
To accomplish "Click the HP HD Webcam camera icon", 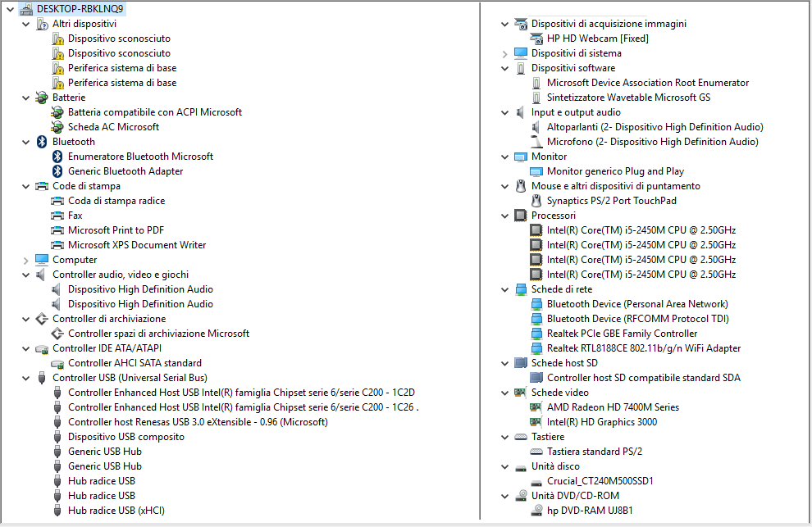I will 536,39.
